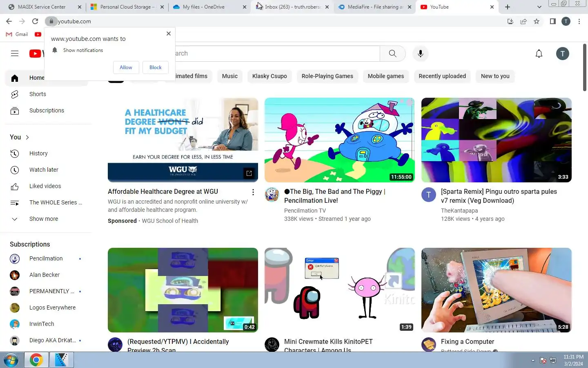Switch to MediaFire tab
The image size is (588, 368).
point(374,7)
